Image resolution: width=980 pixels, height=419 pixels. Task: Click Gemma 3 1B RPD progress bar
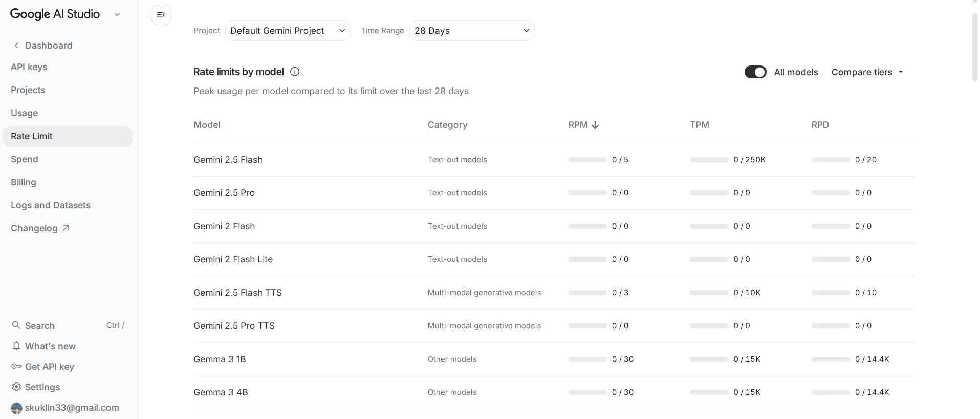click(831, 359)
